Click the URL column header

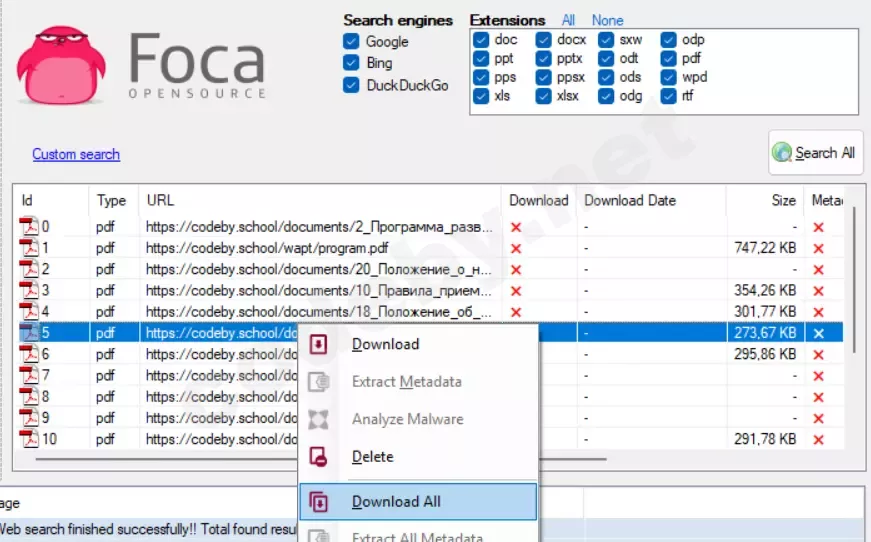pyautogui.click(x=160, y=200)
